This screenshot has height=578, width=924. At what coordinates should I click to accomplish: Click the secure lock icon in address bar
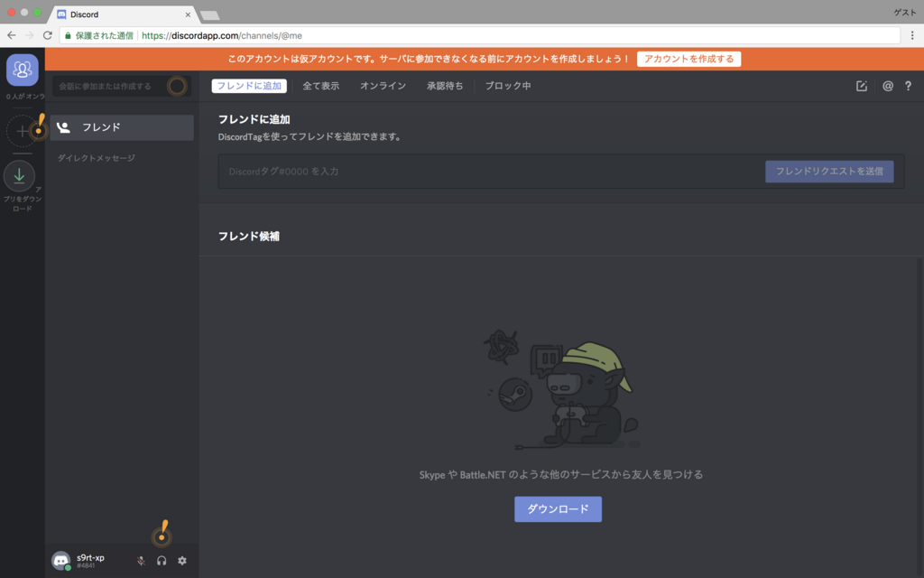[68, 36]
